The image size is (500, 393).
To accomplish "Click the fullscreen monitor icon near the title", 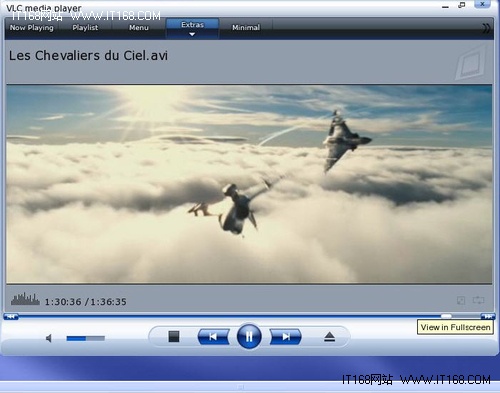I will (471, 63).
